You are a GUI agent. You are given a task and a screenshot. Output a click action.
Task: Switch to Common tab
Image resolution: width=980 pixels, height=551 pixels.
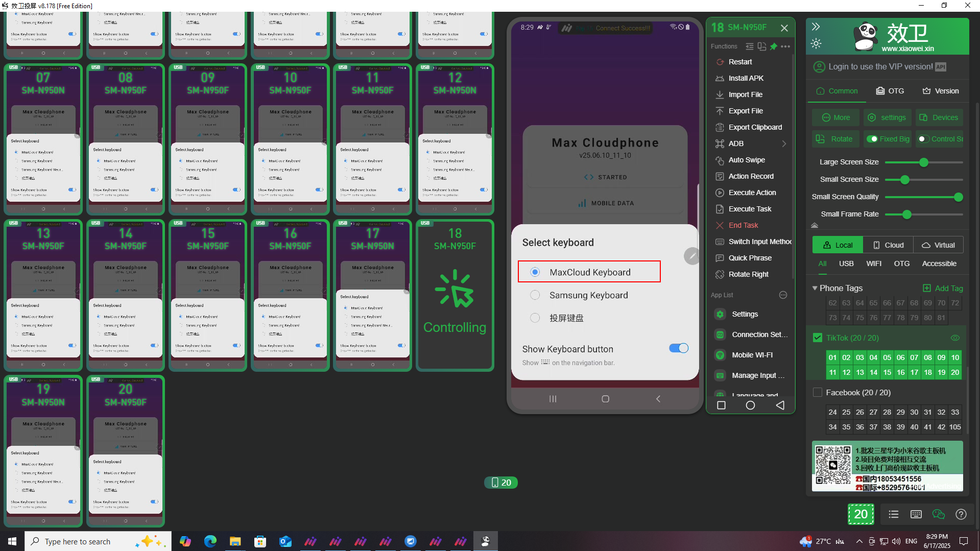tap(837, 91)
